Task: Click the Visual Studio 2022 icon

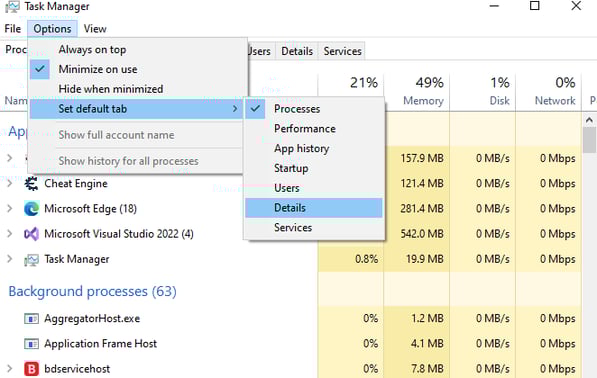Action: (x=31, y=234)
